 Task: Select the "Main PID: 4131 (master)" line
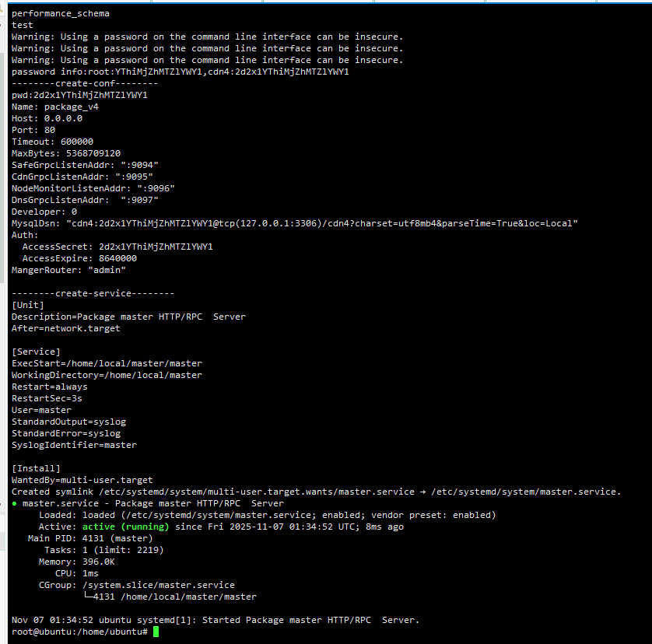[x=90, y=538]
